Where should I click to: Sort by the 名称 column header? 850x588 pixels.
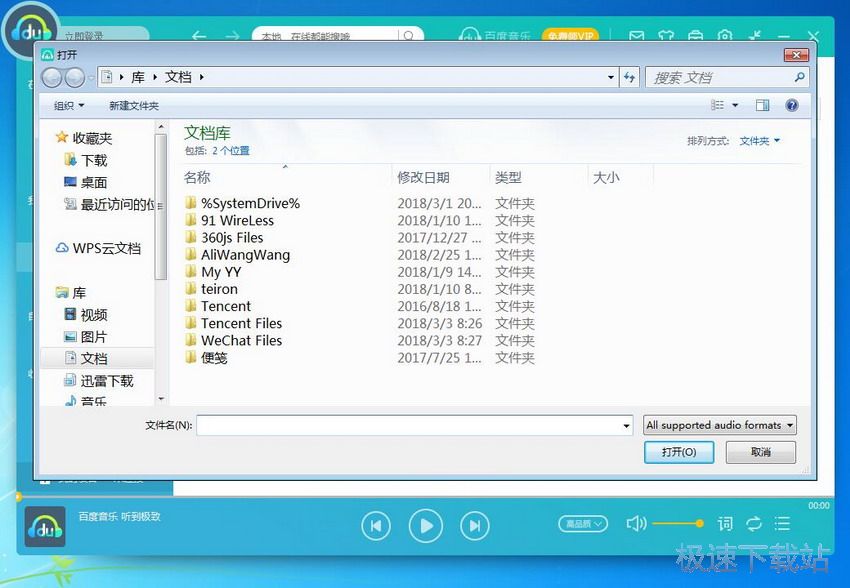click(286, 177)
